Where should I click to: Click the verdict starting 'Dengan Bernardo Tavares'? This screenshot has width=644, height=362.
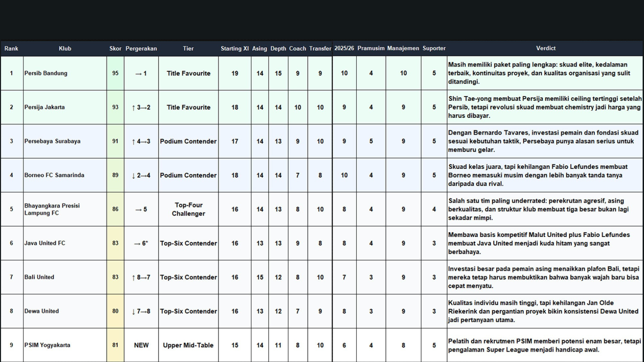[x=545, y=141]
